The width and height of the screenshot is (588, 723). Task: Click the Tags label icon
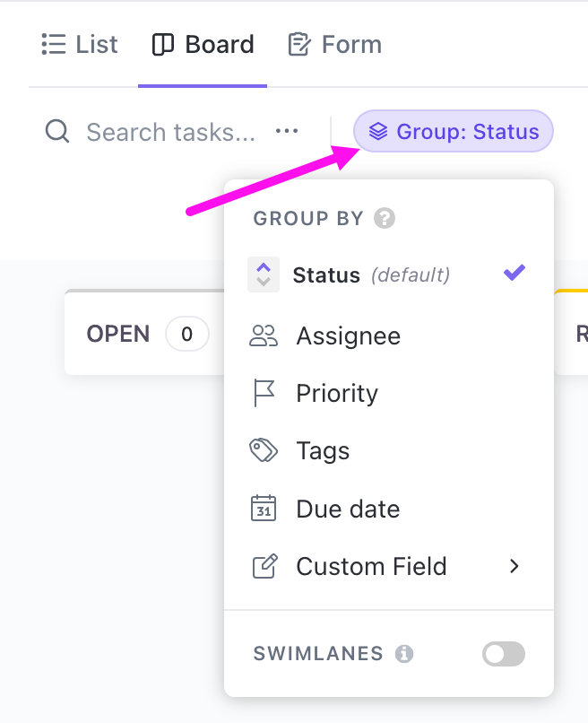pyautogui.click(x=264, y=451)
